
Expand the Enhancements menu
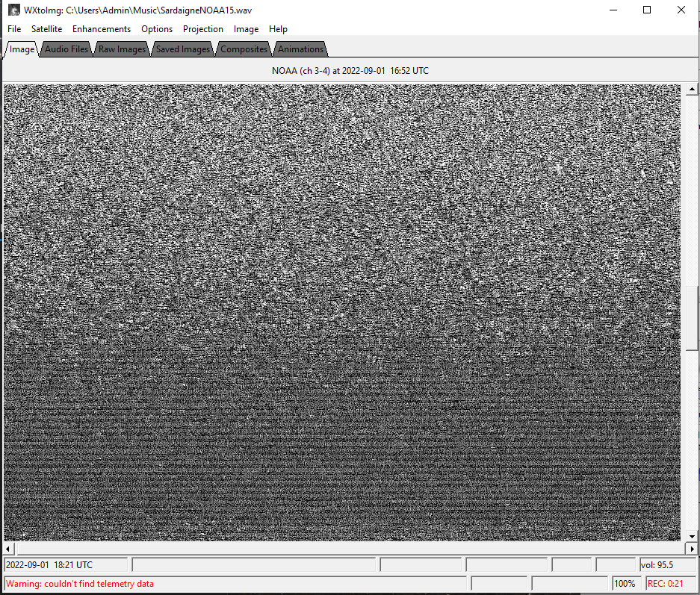coord(101,29)
